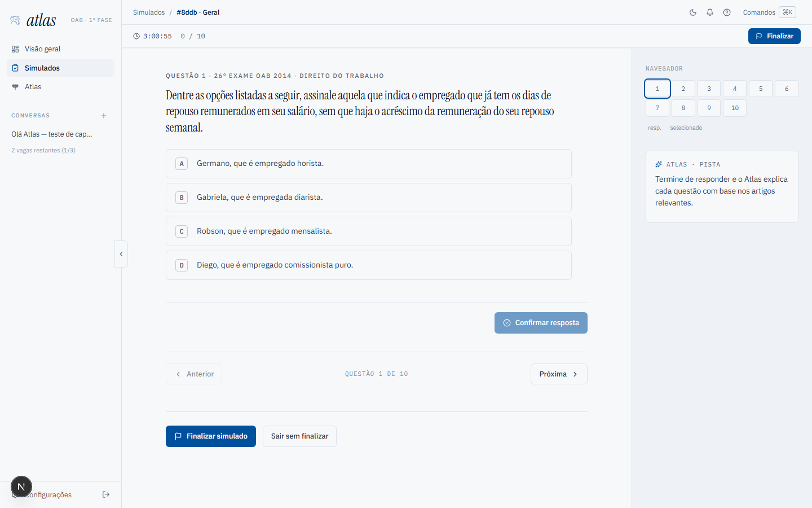Open help using the question mark icon
This screenshot has width=812, height=508.
727,12
